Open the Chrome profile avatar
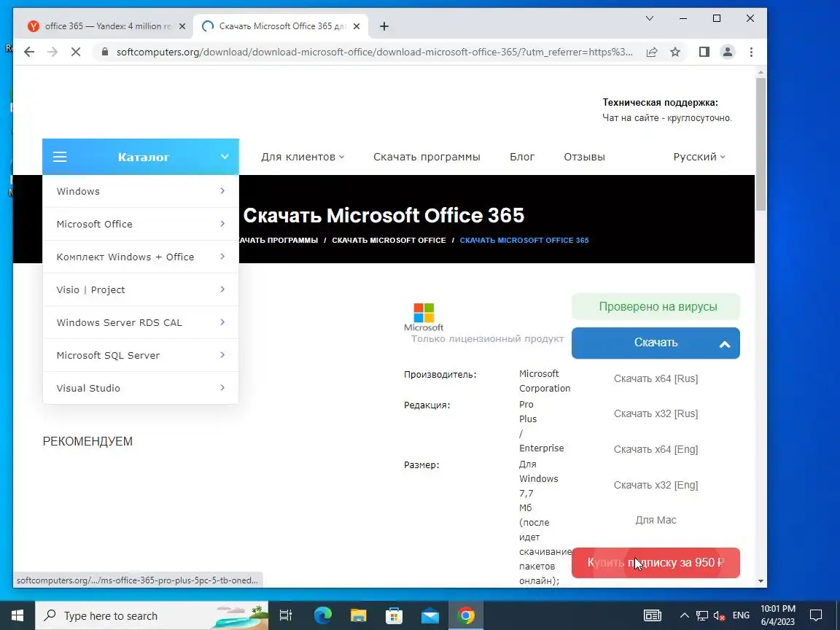 tap(728, 52)
